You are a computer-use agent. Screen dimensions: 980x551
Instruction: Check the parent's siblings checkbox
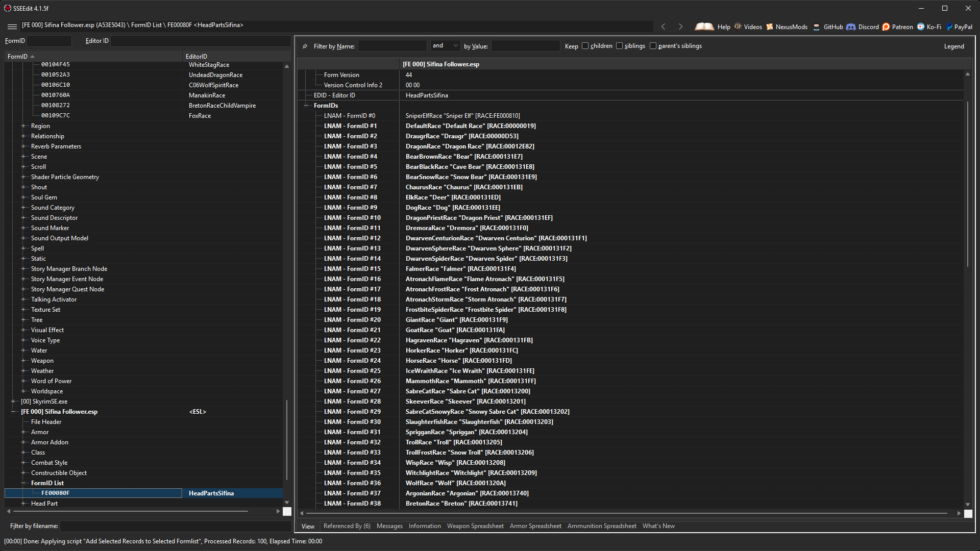click(x=653, y=46)
